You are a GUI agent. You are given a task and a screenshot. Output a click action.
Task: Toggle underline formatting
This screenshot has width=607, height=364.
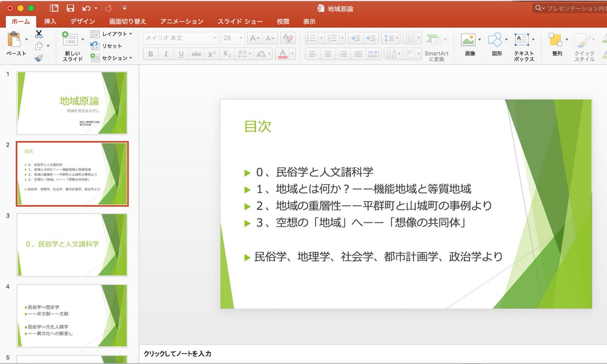click(x=181, y=54)
